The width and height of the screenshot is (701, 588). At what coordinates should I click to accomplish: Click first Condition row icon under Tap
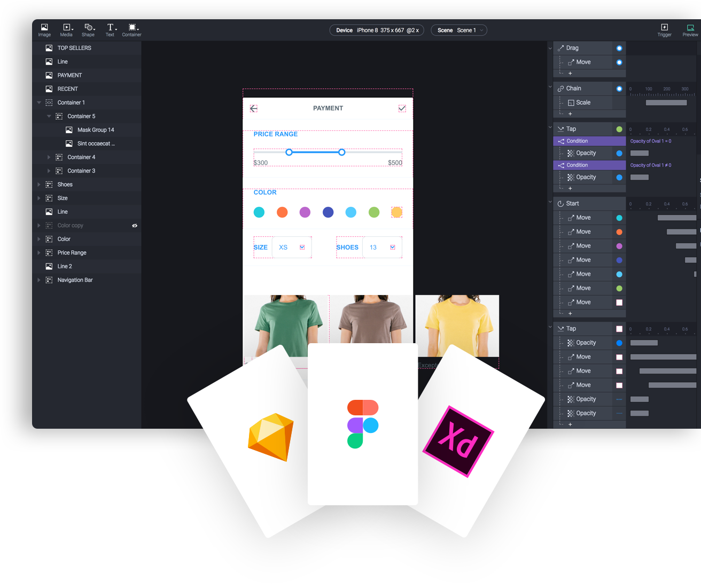click(561, 141)
